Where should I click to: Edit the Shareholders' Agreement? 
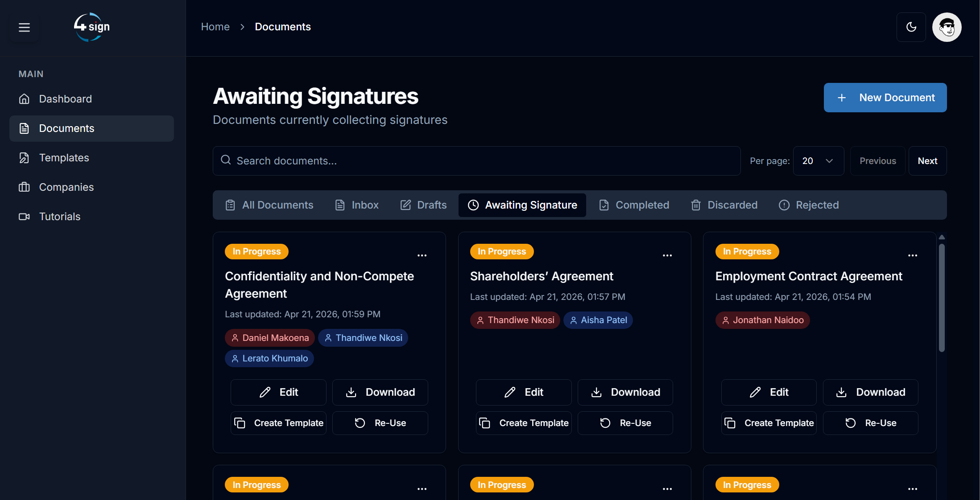coord(524,392)
